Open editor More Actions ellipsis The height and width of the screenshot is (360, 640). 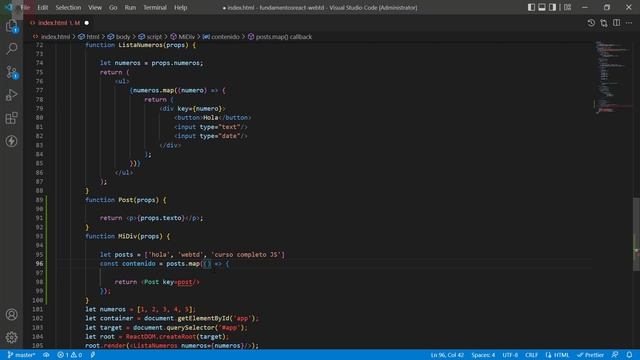[x=629, y=23]
